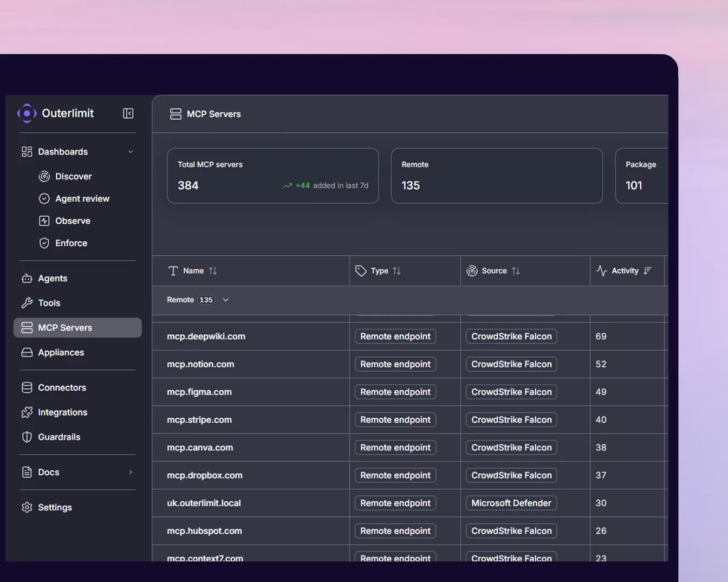The height and width of the screenshot is (582, 728).
Task: Click the Outerlimit logo icon
Action: 27,113
